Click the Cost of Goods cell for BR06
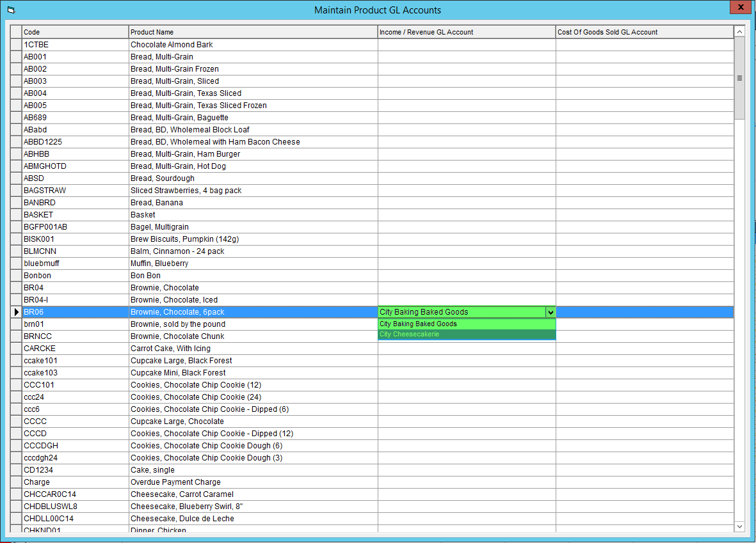The width and height of the screenshot is (756, 543). [x=645, y=312]
